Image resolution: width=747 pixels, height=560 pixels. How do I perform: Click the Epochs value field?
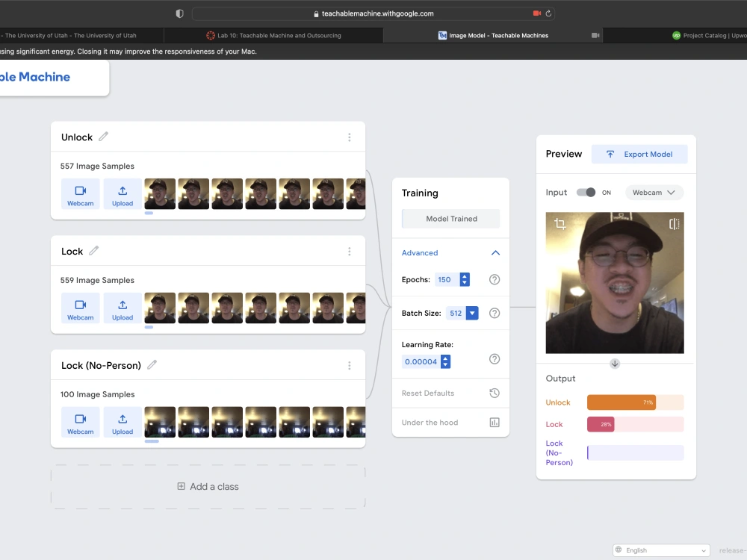click(447, 279)
